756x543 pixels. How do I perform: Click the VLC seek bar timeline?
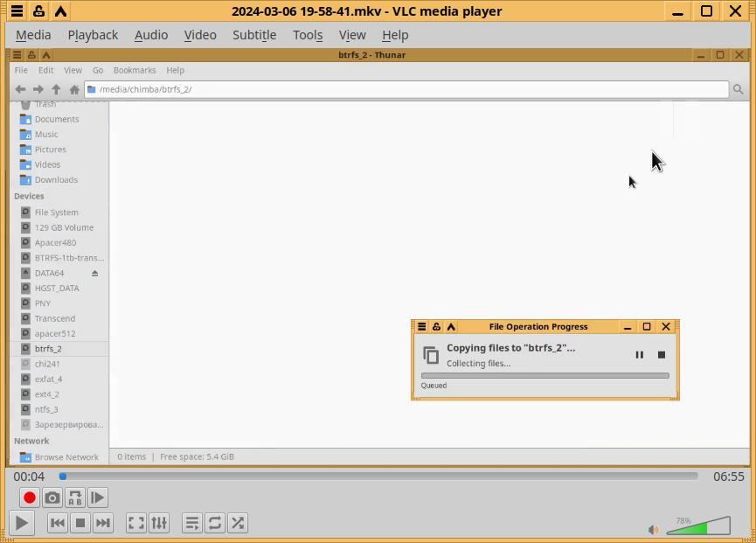tap(378, 477)
